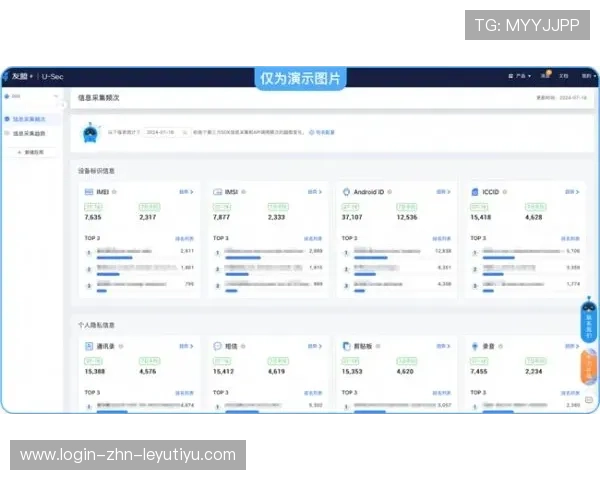Click the IMEI card icon
This screenshot has height=480, width=600.
(89, 192)
